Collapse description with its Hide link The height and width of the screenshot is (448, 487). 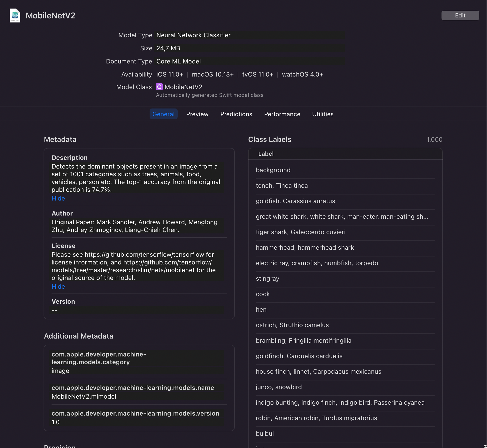(58, 198)
